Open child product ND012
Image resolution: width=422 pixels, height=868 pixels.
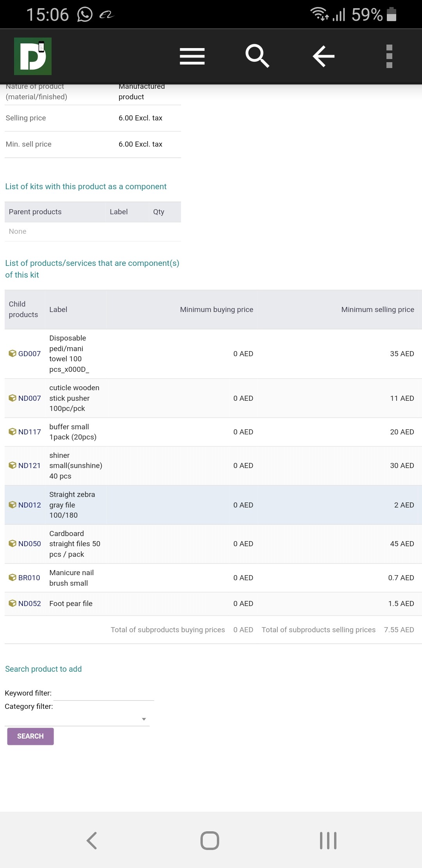(29, 505)
